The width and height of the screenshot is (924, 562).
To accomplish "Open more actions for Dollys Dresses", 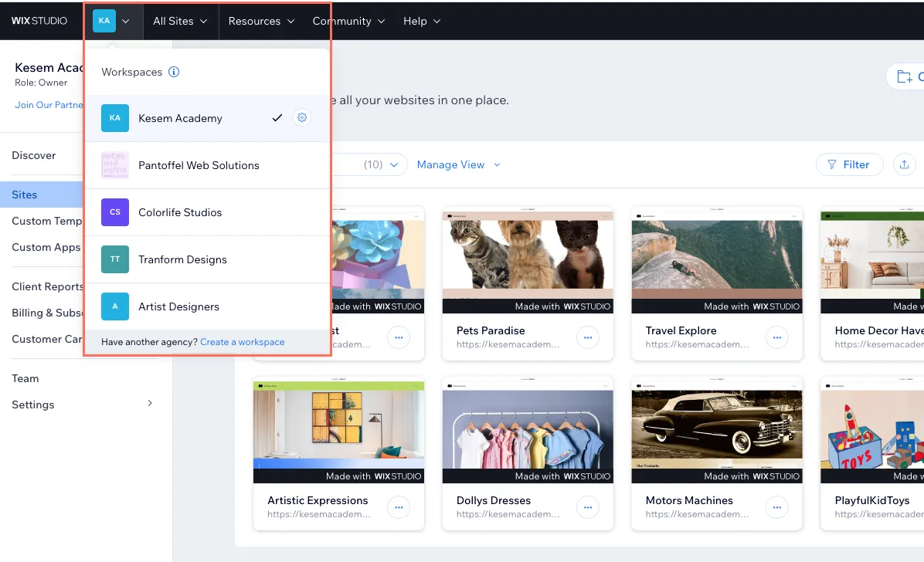I will (x=587, y=507).
